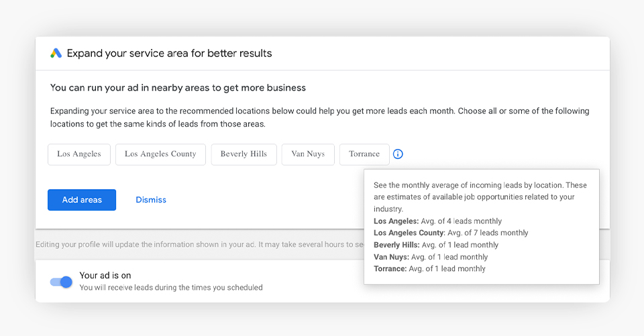The width and height of the screenshot is (644, 336).
Task: Click the info icon beside Torrance
Action: [398, 154]
